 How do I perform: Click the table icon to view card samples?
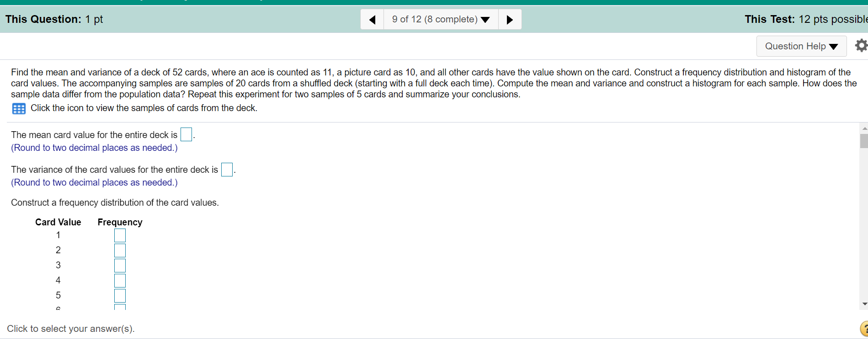tap(19, 108)
